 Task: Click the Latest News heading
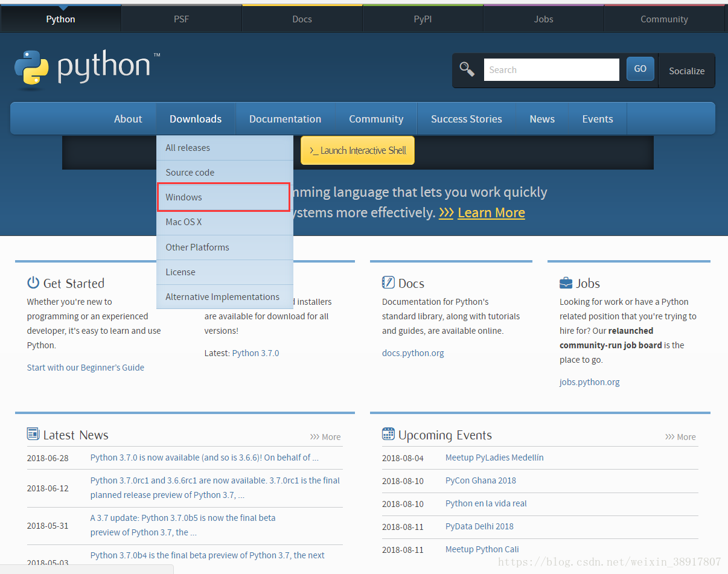pyautogui.click(x=76, y=435)
